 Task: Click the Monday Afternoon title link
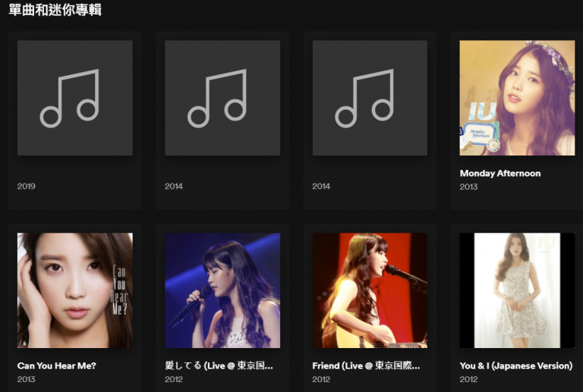[500, 174]
